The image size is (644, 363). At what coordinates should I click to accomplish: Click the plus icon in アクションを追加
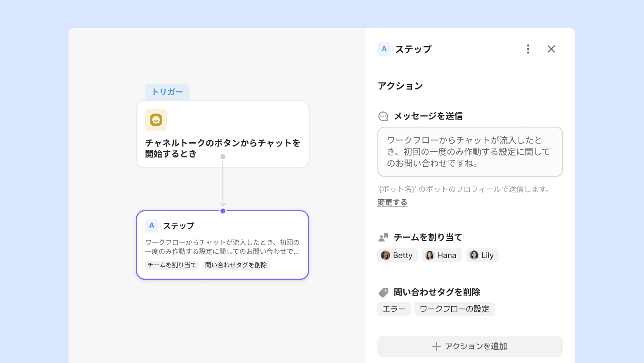(436, 346)
